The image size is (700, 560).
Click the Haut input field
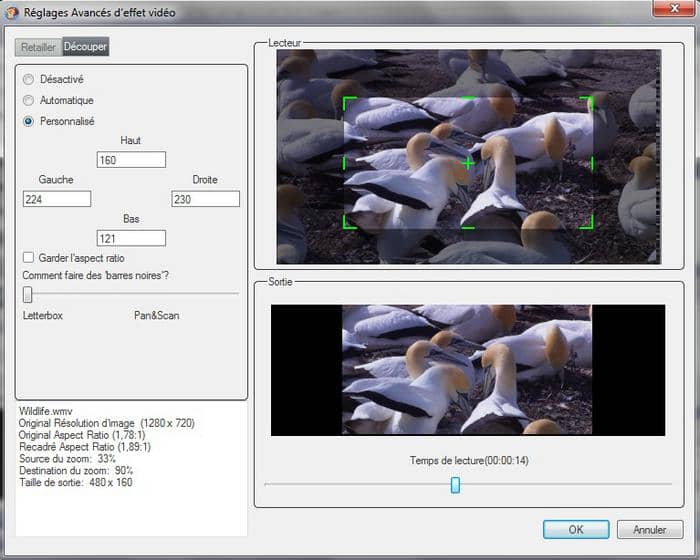(131, 160)
